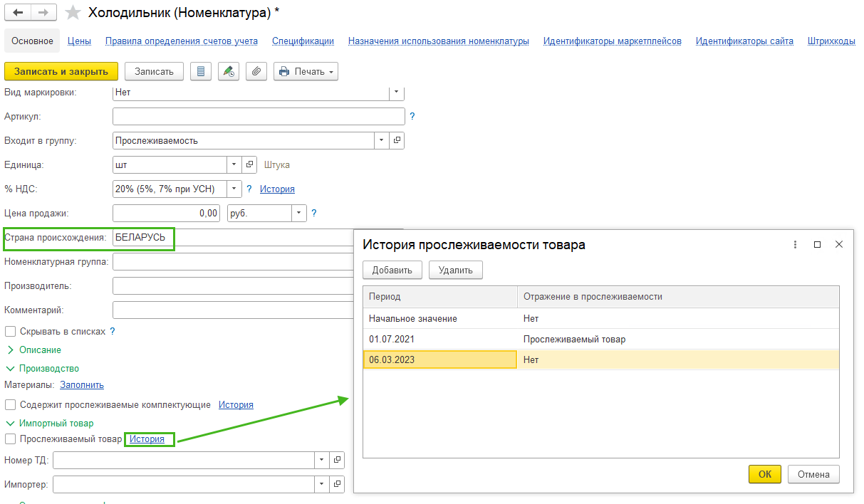Click Добавить in the history dialog
Screen dimensions: 864x504
(392, 270)
